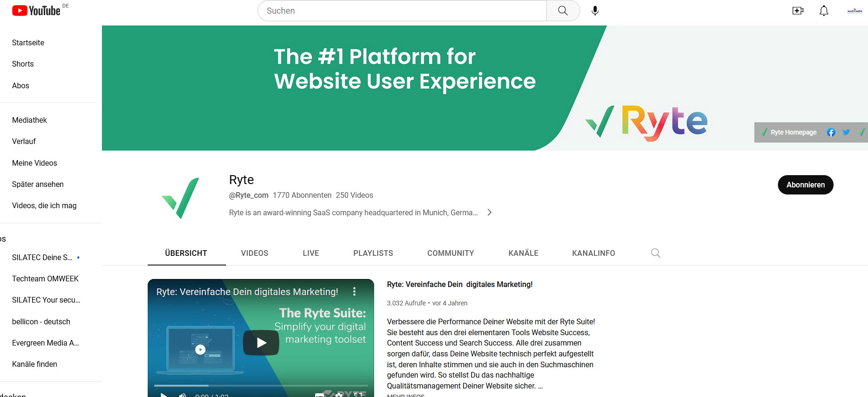Open Ryte Homepage link in banner
Viewport: 868px width, 397px height.
click(789, 132)
